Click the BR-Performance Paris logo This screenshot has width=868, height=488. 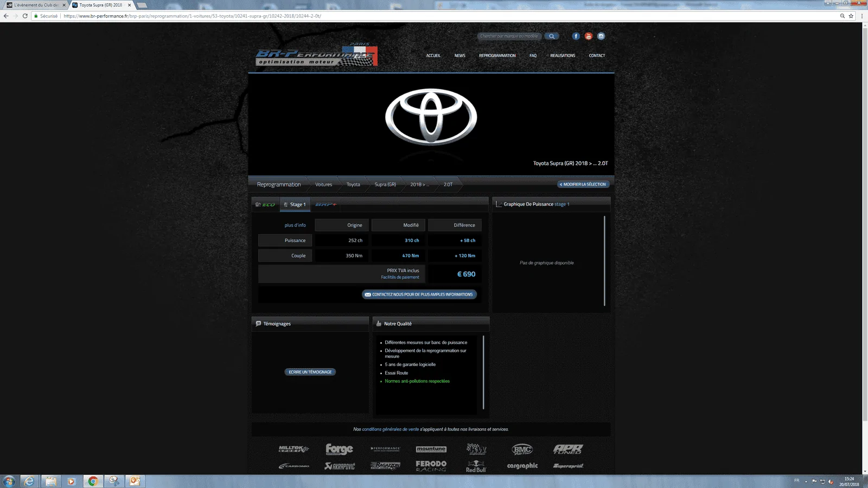(x=316, y=54)
